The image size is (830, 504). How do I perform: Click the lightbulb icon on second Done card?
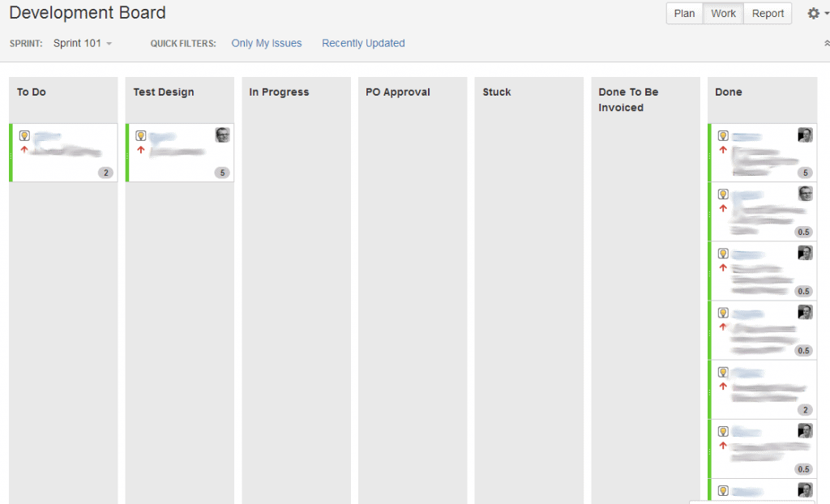tap(723, 194)
